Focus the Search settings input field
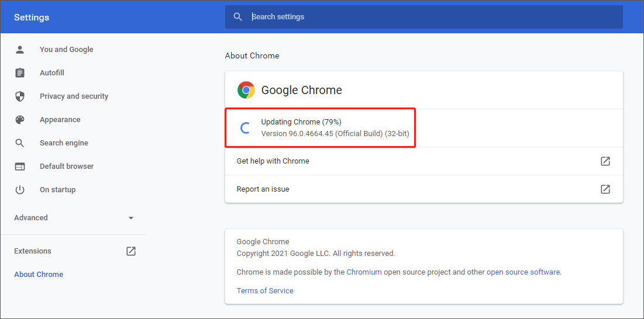 (424, 17)
